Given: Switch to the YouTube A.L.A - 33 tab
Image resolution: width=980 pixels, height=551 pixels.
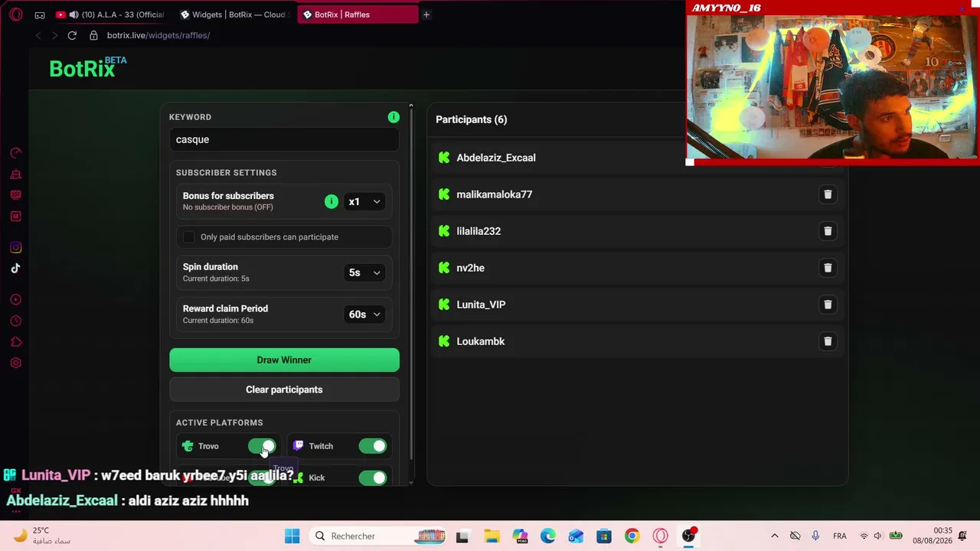Looking at the screenshot, I should click(110, 15).
